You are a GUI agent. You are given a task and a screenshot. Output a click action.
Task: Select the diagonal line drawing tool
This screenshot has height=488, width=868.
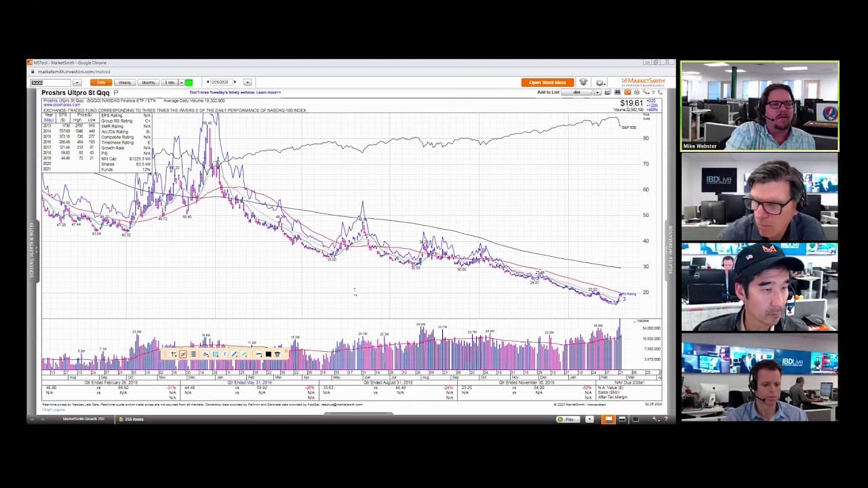coord(235,354)
